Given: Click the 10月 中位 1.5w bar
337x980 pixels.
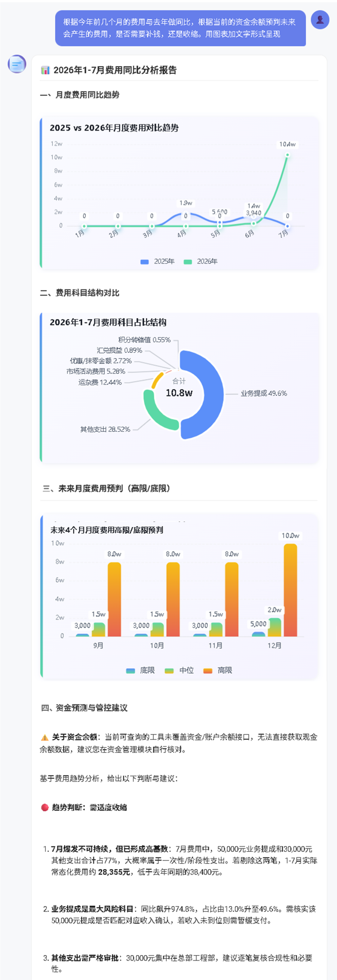Looking at the screenshot, I should coord(157,629).
